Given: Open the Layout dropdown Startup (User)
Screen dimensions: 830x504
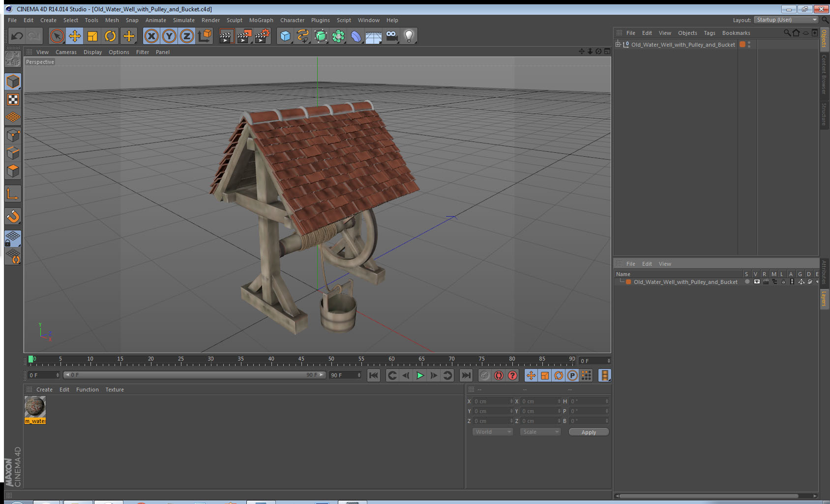Looking at the screenshot, I should click(786, 20).
